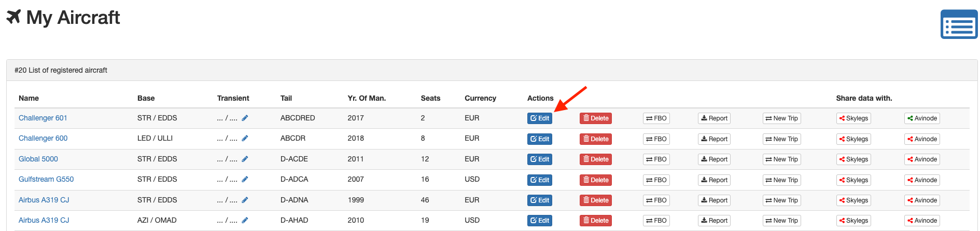Open the Gulfstream G550 aircraft link
Screen dimensions: 980x231
46,180
